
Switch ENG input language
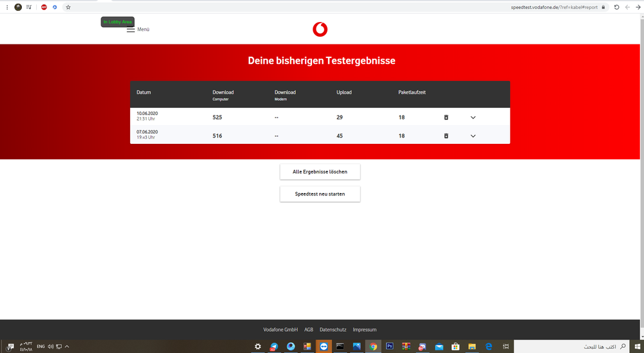(41, 347)
